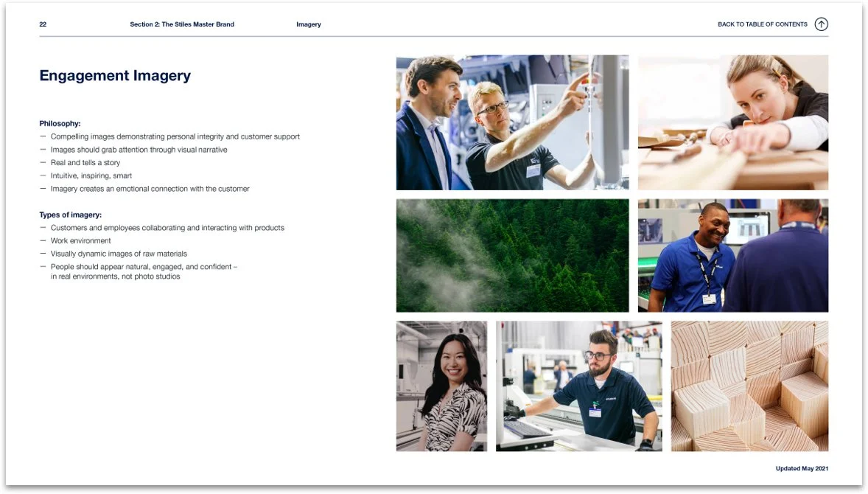The image size is (868, 494).
Task: Select the line about personal integrity and customer support
Action: (x=175, y=137)
